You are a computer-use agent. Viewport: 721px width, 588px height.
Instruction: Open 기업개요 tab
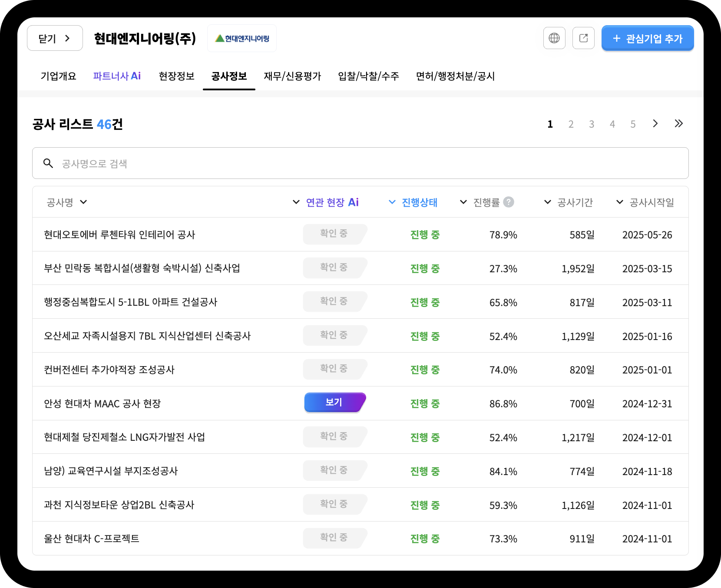click(x=58, y=76)
